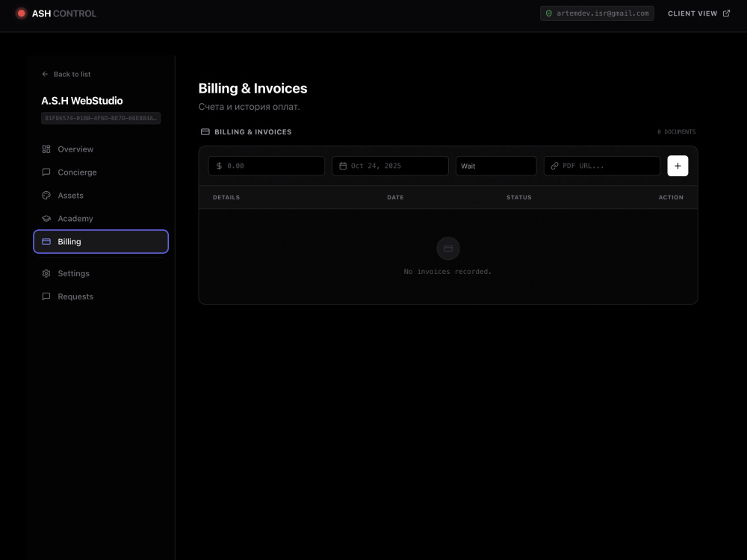The height and width of the screenshot is (560, 747).
Task: Select the Billing sidebar item
Action: [x=101, y=241]
